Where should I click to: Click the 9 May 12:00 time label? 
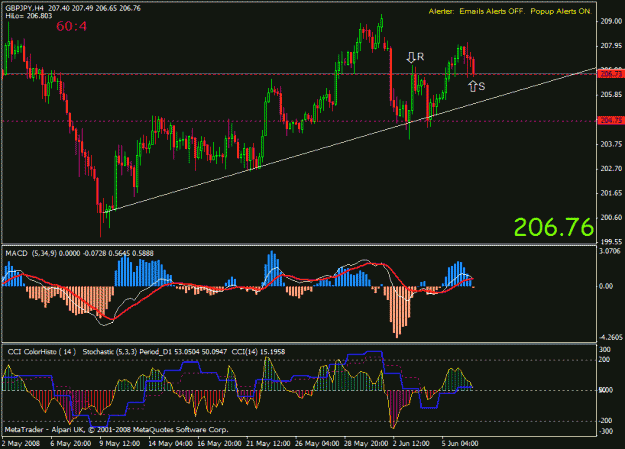click(120, 443)
